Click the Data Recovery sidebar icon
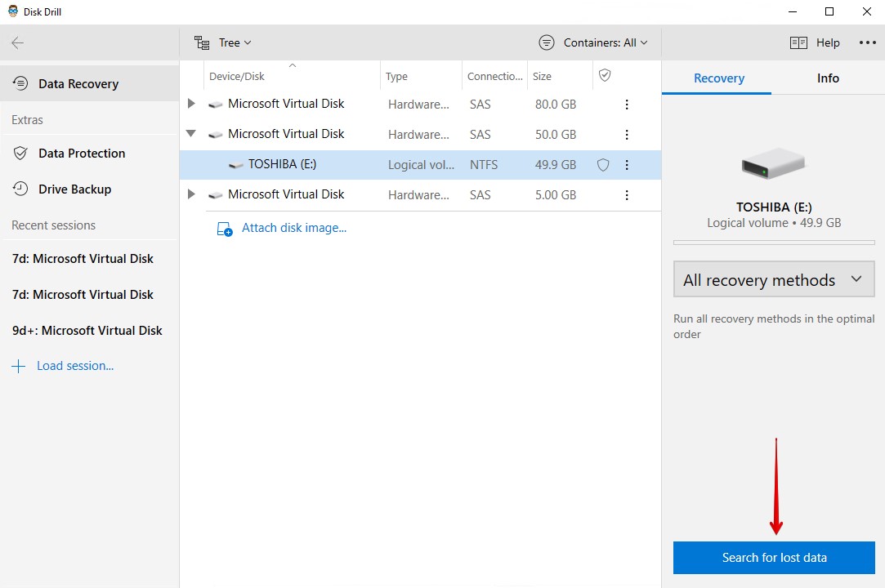 click(x=20, y=83)
